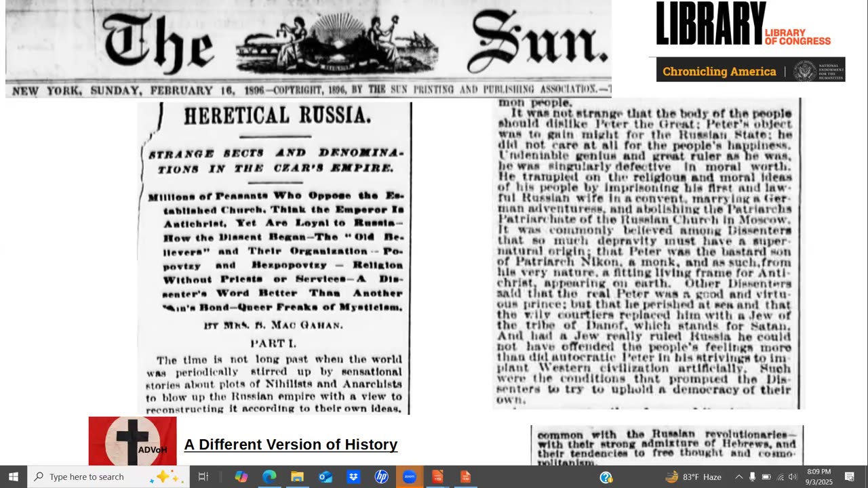The image size is (868, 488).
Task: Click the search highlights sparkle icon
Action: [x=167, y=476]
